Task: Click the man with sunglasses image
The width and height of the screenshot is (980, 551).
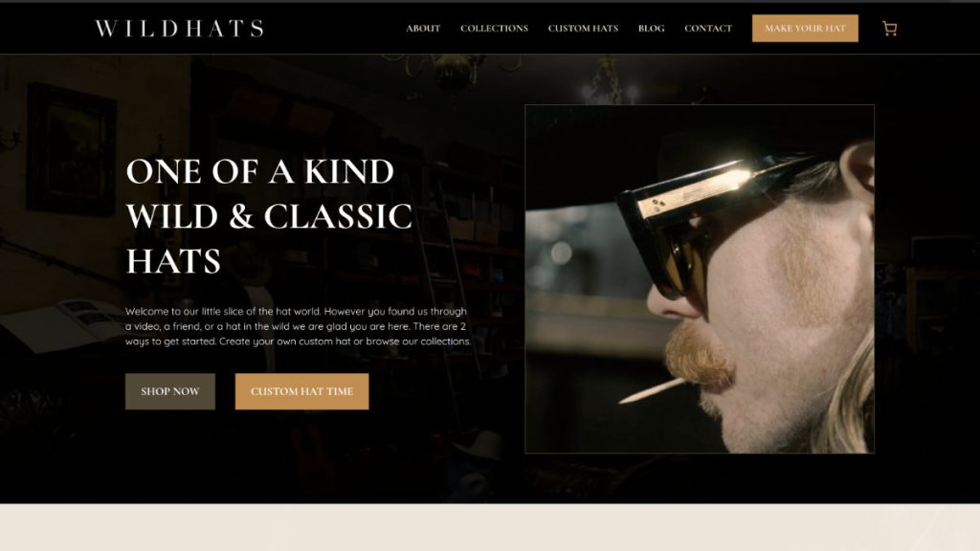Action: click(700, 278)
